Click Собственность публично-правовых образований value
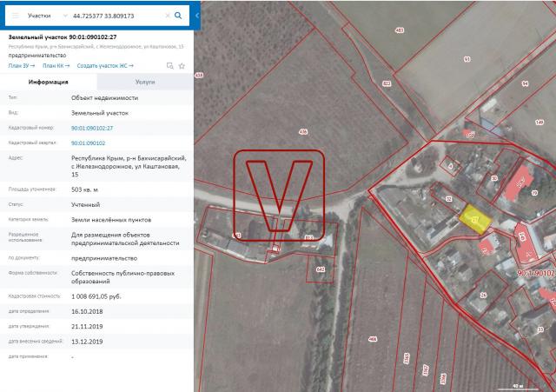The width and height of the screenshot is (556, 392). click(x=122, y=277)
